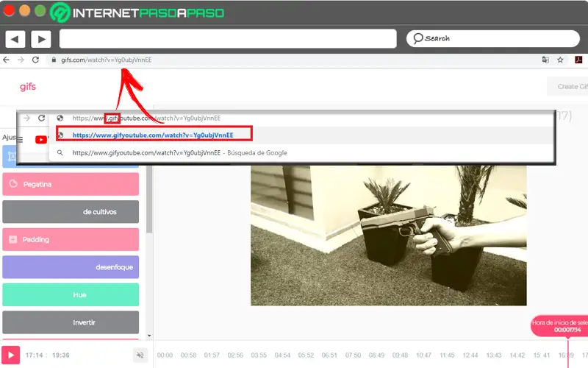Image resolution: width=588 pixels, height=368 pixels.
Task: Select the Pegatina effect
Action: click(71, 184)
